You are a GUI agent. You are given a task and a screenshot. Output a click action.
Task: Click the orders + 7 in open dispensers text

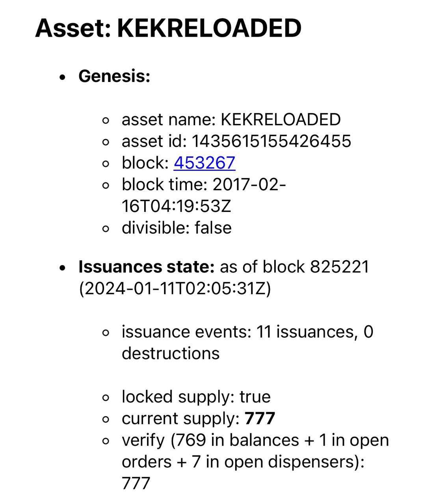243,461
